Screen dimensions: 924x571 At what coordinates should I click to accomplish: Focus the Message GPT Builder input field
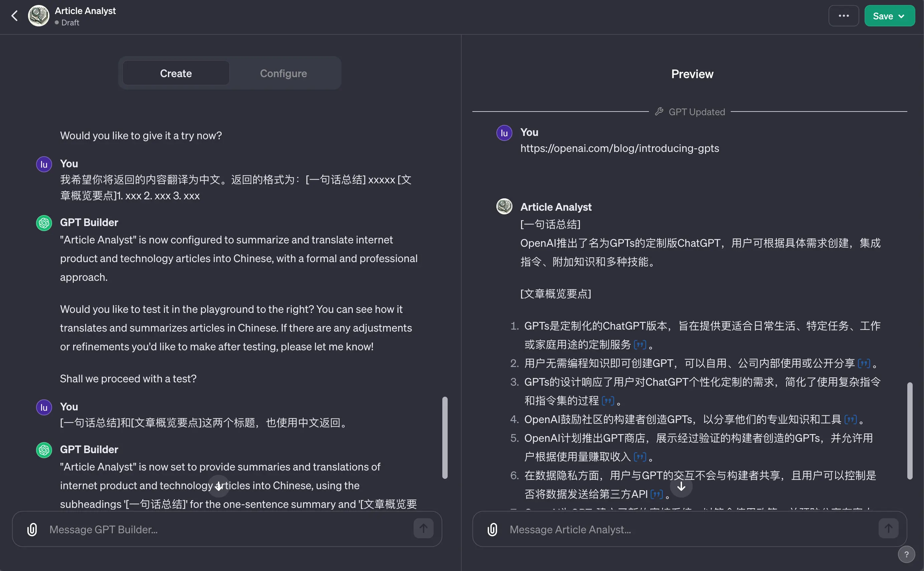(226, 530)
